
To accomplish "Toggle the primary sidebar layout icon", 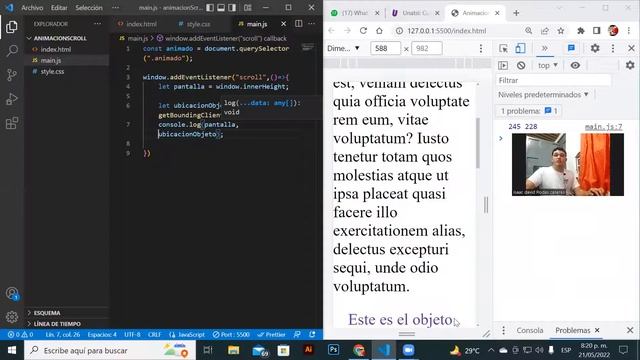I will pos(210,7).
